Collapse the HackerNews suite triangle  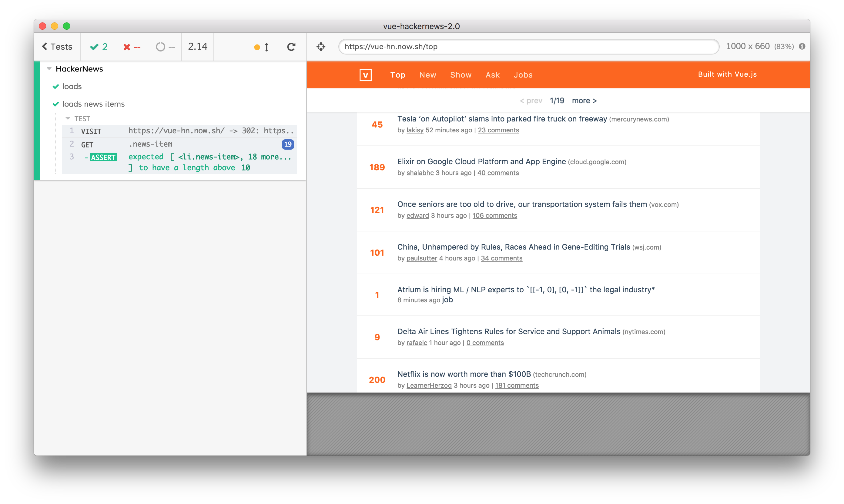[49, 69]
